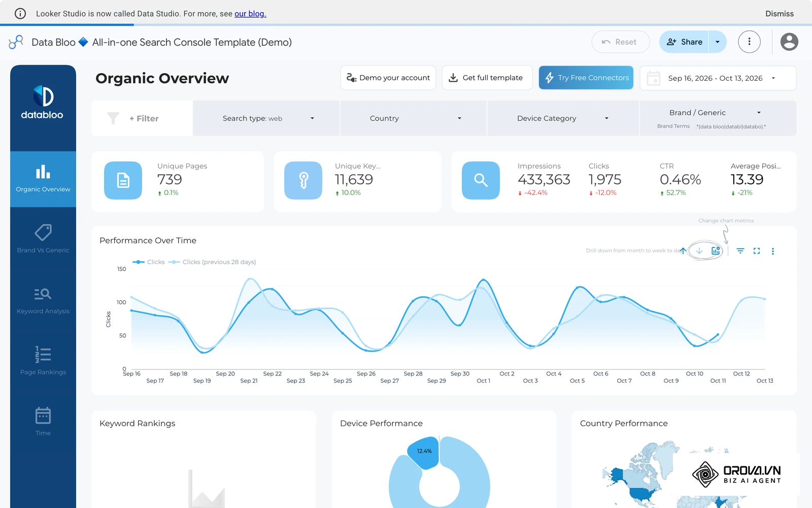This screenshot has width=812, height=508.
Task: Open the Organic Overview sidebar page
Action: 43,179
